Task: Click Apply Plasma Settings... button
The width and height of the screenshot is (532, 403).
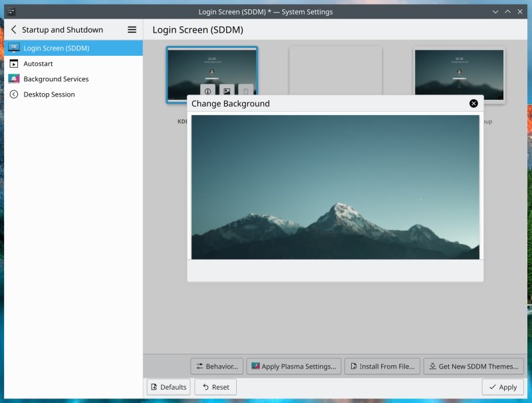Action: click(x=294, y=366)
